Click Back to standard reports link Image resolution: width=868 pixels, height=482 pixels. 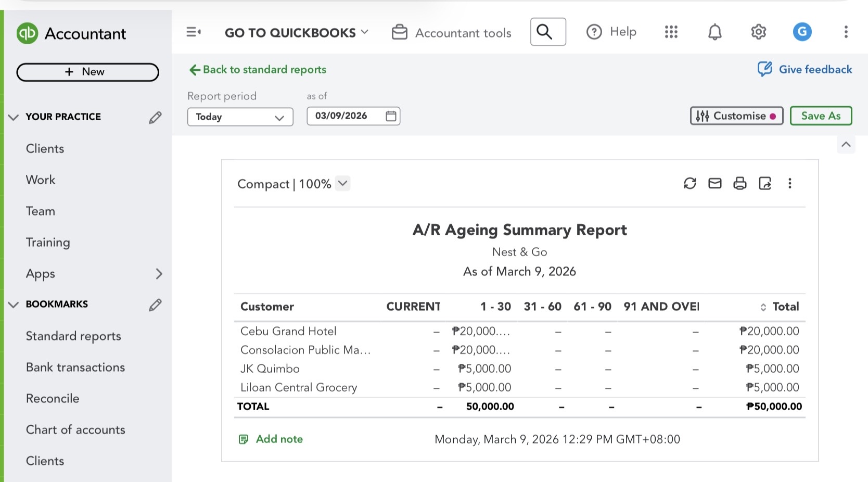(258, 70)
